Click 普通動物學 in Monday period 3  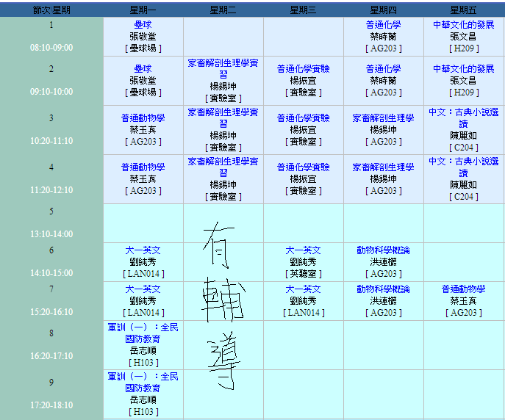[143, 118]
